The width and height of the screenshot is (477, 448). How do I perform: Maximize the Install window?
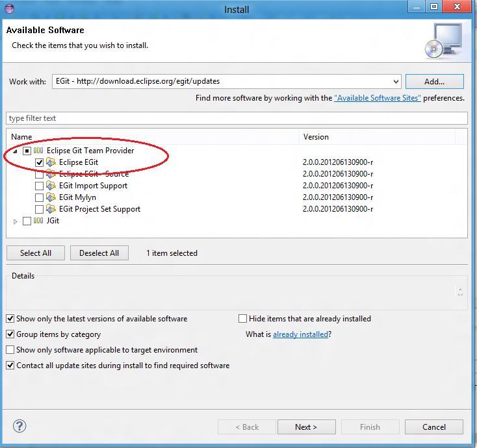click(x=434, y=6)
